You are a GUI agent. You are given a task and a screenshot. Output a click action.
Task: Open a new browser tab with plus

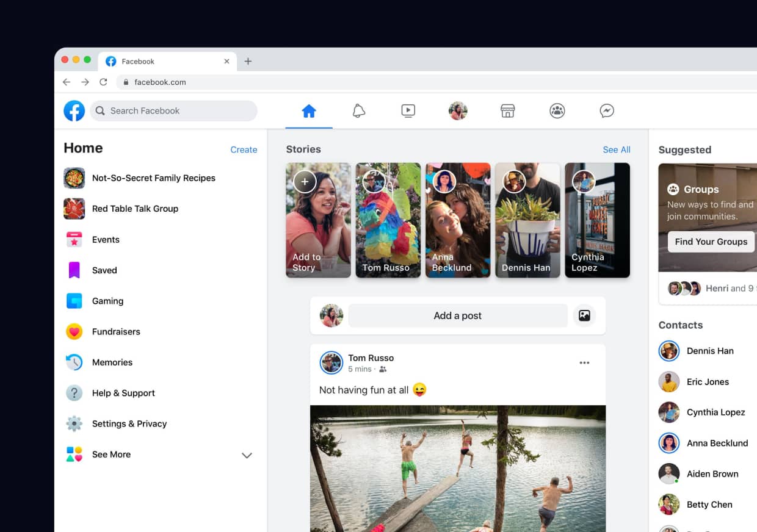pyautogui.click(x=248, y=61)
